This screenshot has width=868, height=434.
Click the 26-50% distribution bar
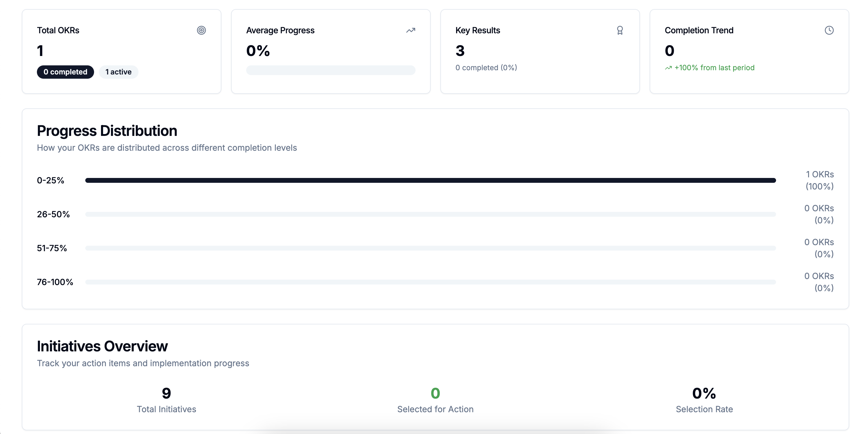click(x=430, y=214)
